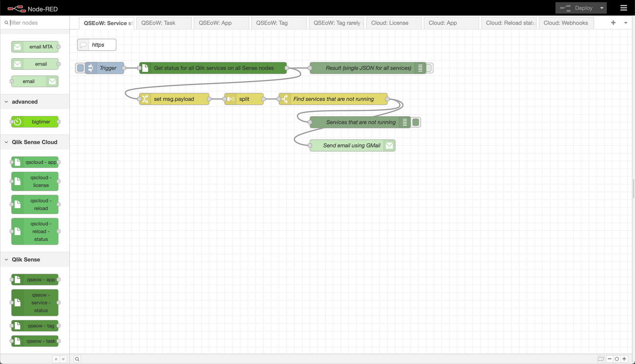
Task: Click the search flows magnifier icon
Action: pos(77,359)
